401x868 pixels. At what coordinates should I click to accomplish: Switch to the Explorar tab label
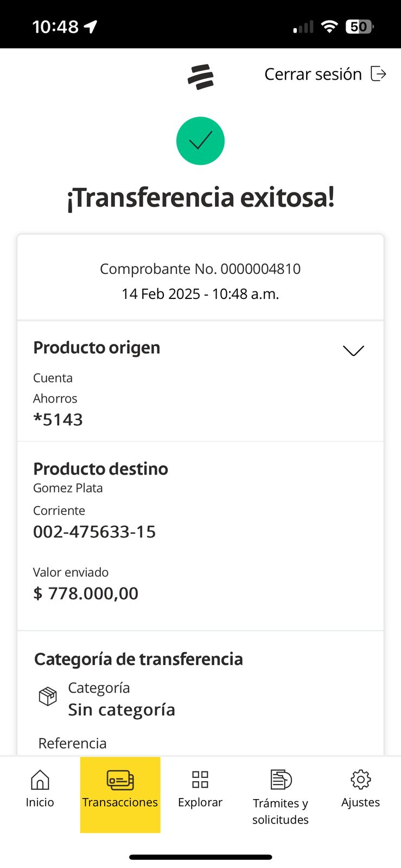click(x=200, y=802)
